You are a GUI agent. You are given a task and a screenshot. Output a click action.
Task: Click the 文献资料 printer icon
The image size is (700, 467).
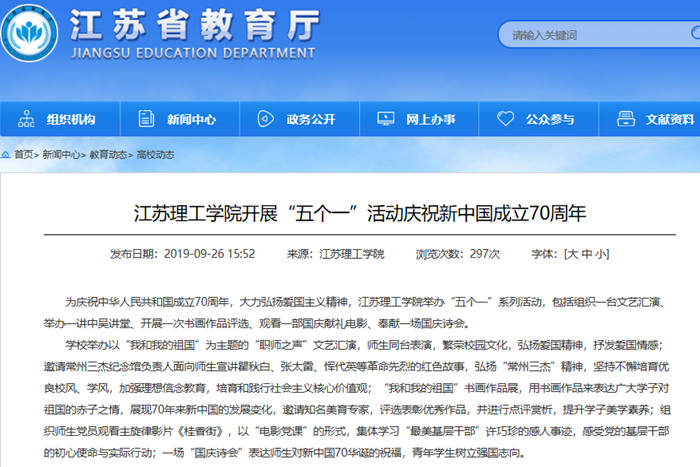[x=625, y=119]
